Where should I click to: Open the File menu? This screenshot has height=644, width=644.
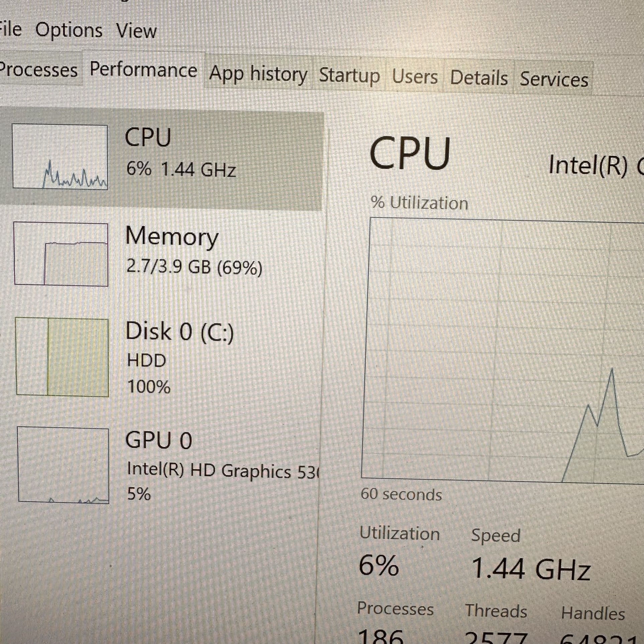pos(10,30)
